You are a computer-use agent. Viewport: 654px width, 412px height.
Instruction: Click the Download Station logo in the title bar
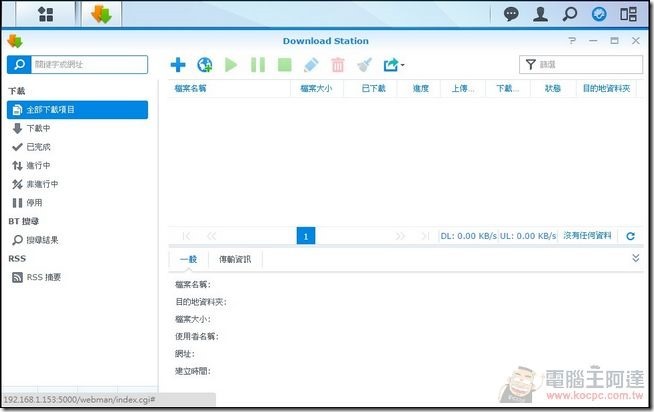(15, 41)
